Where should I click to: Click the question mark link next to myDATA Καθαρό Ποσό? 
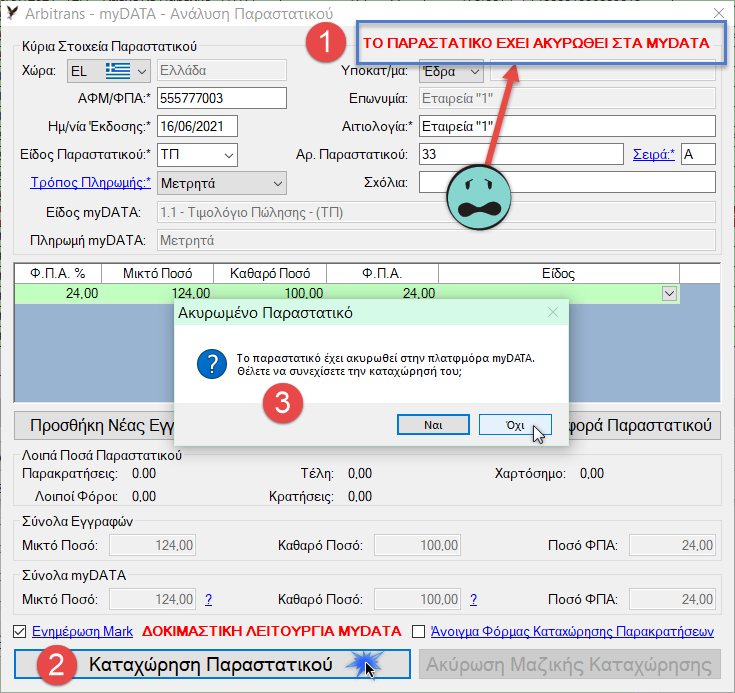pos(473,599)
